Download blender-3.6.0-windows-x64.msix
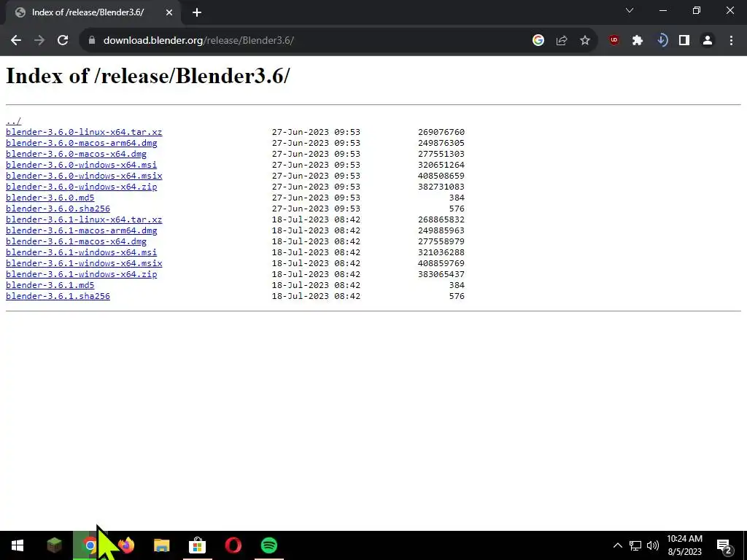Screen dimensions: 747x560 click(84, 176)
